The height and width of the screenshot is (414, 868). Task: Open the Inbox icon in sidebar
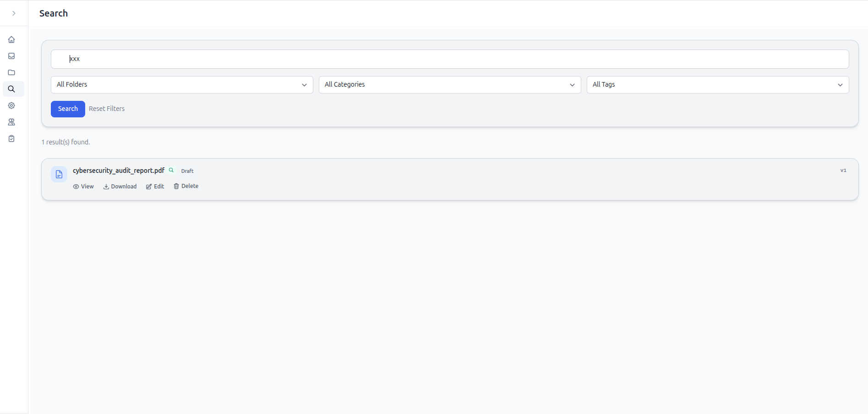pyautogui.click(x=11, y=56)
